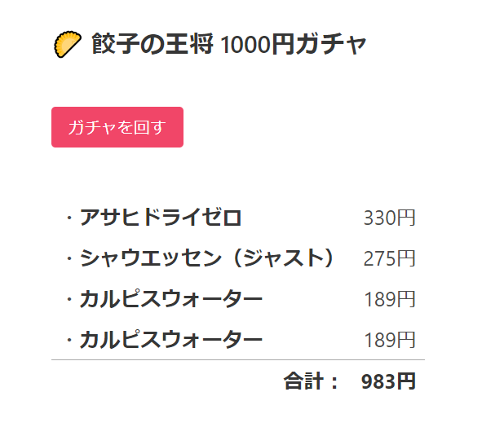Select the シャウエッセン item name

150,258
